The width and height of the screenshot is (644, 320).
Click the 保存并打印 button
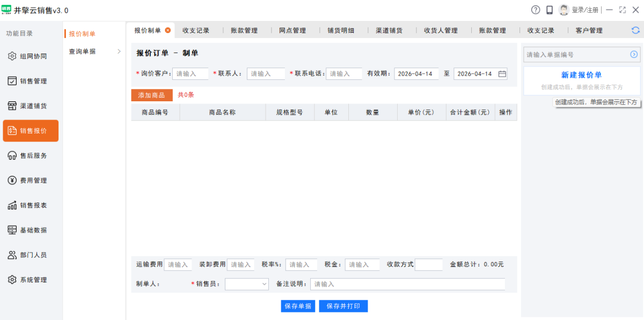(x=343, y=306)
